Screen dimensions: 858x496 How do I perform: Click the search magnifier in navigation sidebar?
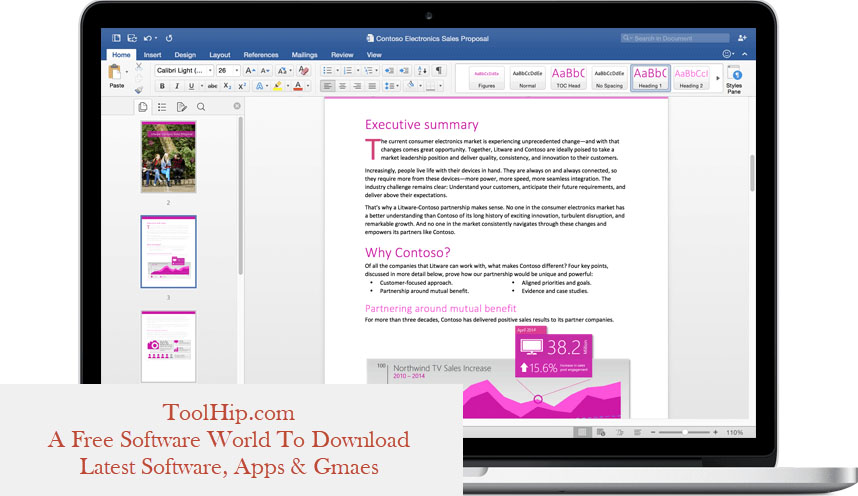201,107
